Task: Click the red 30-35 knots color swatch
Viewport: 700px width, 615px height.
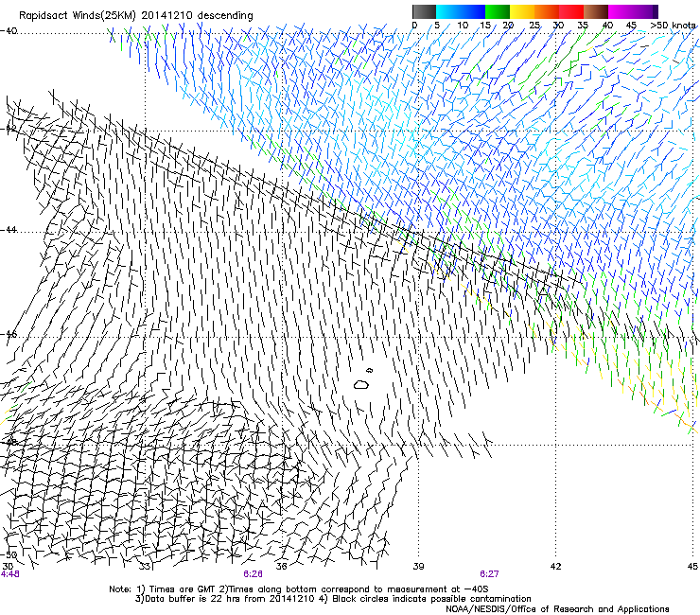Action: pos(571,11)
